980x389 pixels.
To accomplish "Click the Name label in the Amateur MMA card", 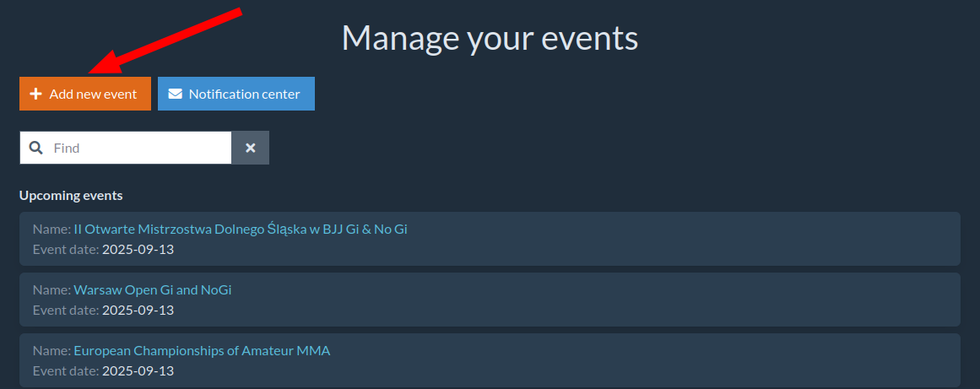I will pyautogui.click(x=51, y=350).
